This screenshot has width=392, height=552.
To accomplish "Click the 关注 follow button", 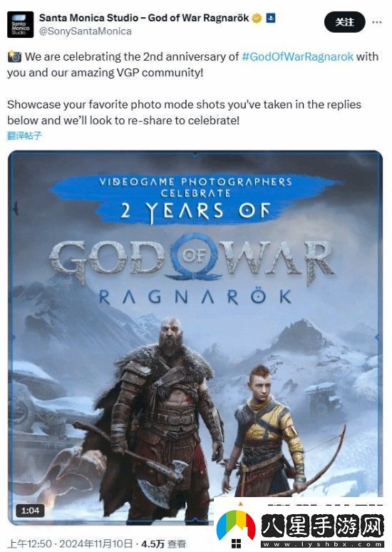I will [x=344, y=22].
